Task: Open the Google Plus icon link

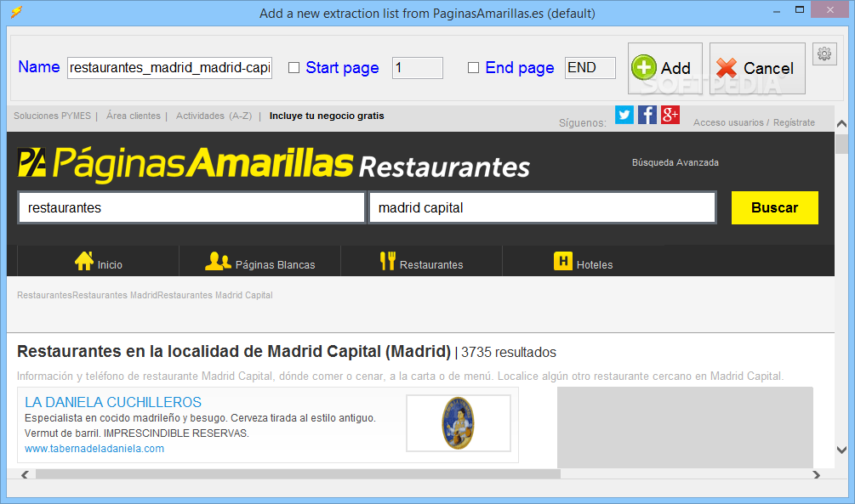Action: [x=670, y=115]
